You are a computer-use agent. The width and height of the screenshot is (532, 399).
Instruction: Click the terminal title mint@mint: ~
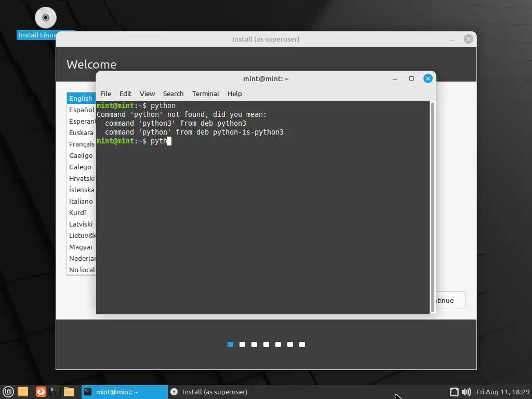coord(265,79)
